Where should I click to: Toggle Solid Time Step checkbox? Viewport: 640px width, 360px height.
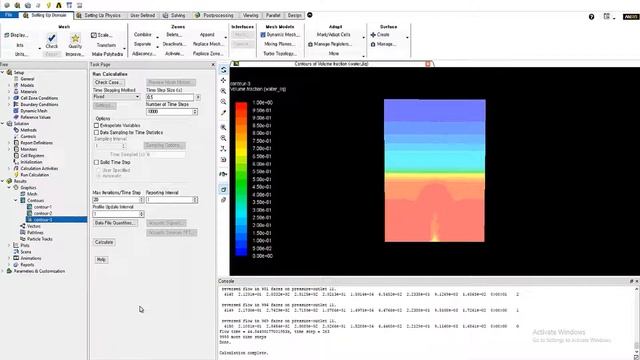96,162
